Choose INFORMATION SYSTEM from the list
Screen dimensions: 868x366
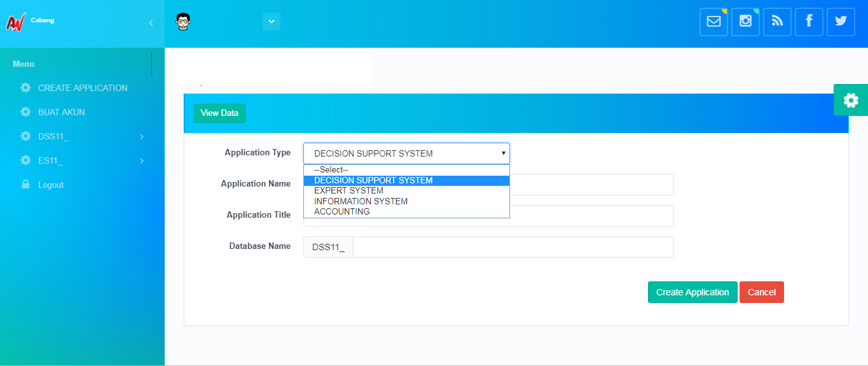pyautogui.click(x=406, y=201)
